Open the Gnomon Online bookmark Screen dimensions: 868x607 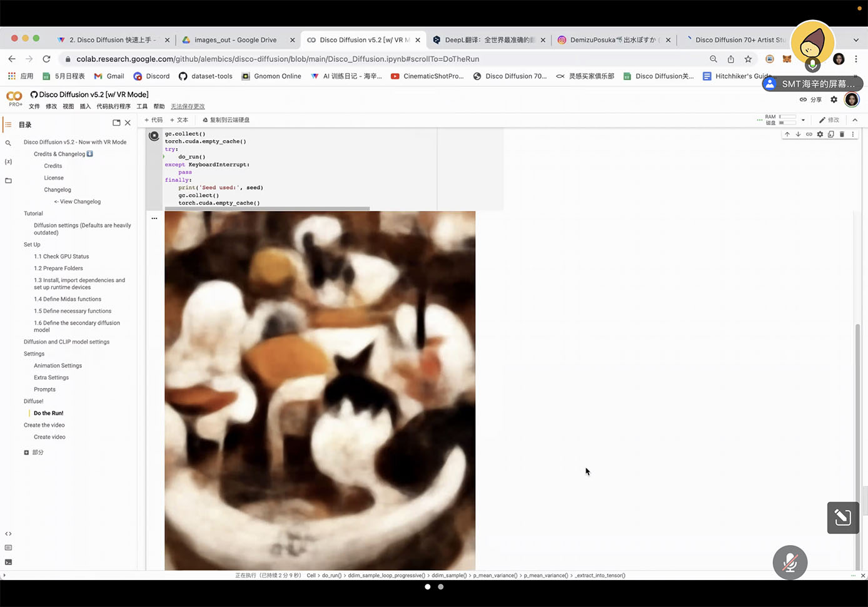click(271, 76)
